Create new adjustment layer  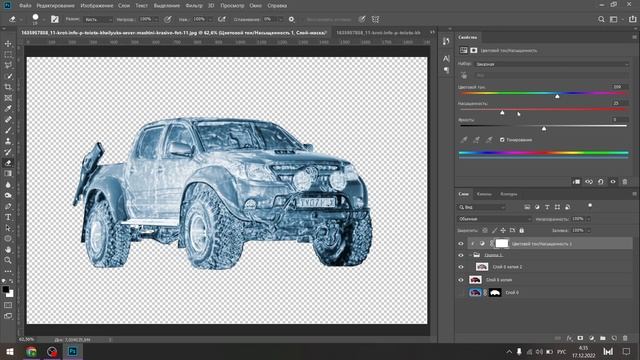point(591,338)
